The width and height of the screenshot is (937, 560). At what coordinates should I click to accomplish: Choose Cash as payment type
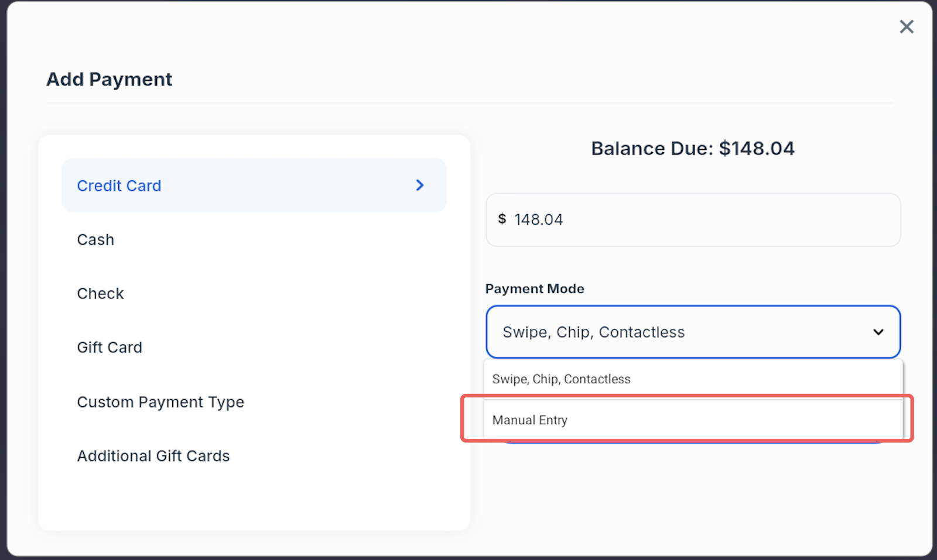tap(95, 240)
